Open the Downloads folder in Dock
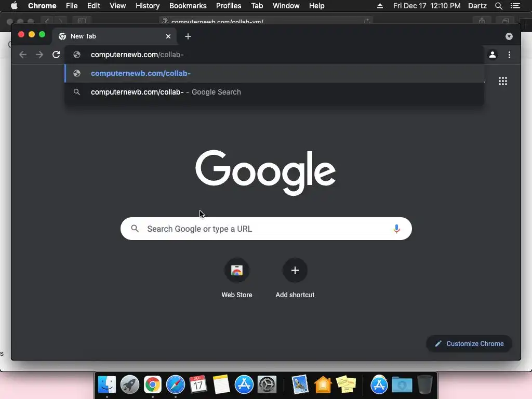The width and height of the screenshot is (532, 399). (402, 384)
